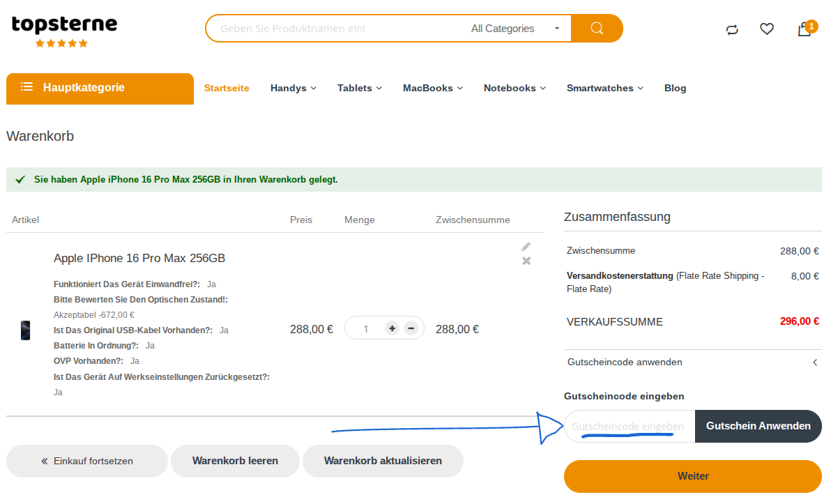
Task: Click the topsterne logo
Action: pos(64,31)
